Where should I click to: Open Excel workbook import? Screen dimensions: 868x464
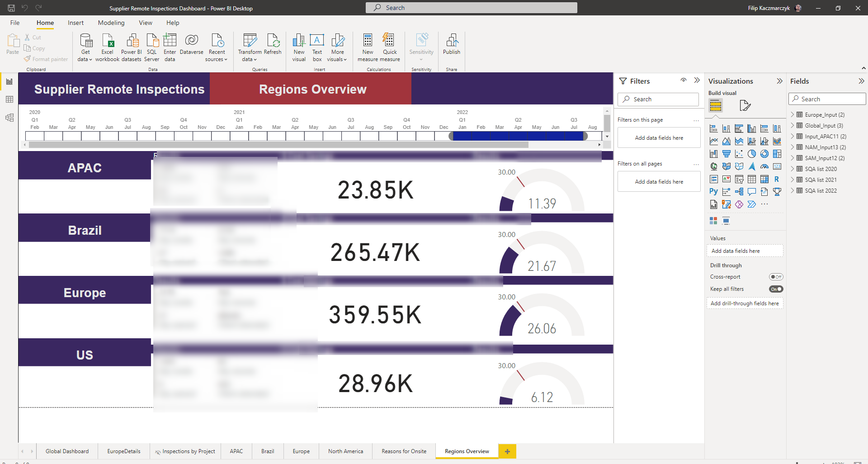tap(108, 47)
